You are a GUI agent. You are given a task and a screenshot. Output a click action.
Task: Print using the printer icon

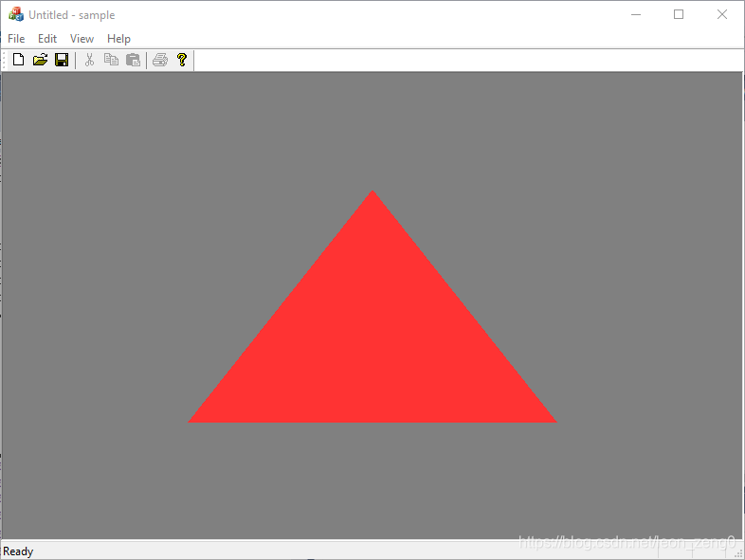coord(160,60)
